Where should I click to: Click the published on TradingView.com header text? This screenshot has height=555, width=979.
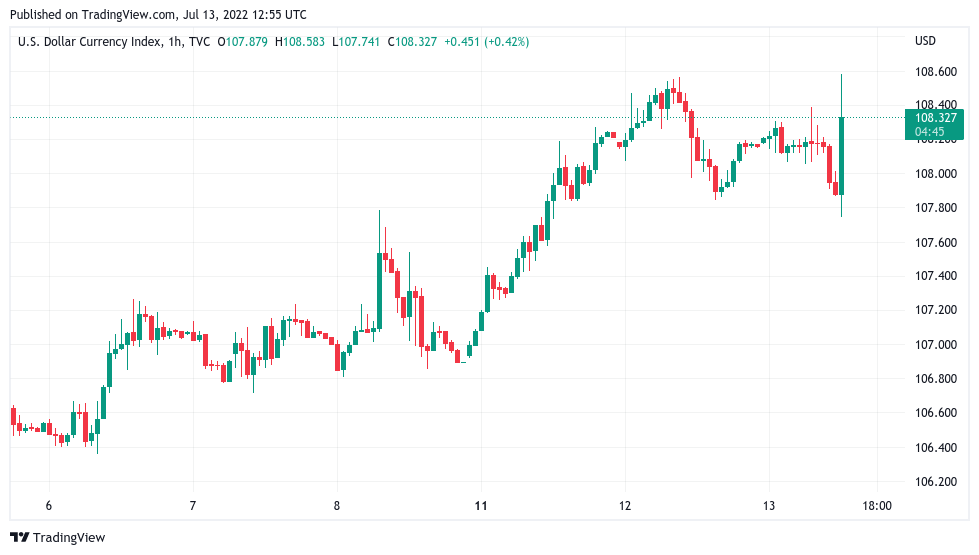(x=158, y=15)
